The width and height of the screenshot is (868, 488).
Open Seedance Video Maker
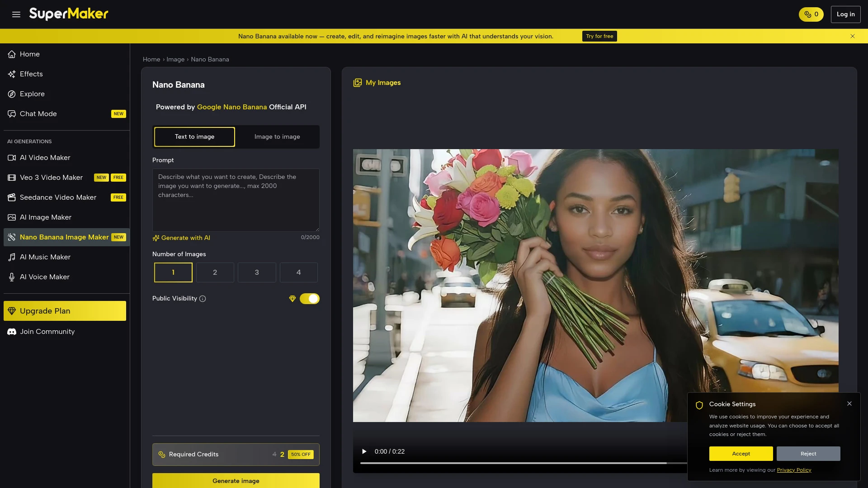click(x=58, y=197)
